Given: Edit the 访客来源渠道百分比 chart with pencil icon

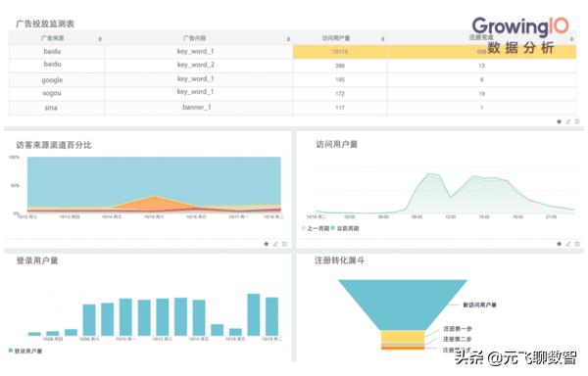Looking at the screenshot, I should pyautogui.click(x=275, y=244).
